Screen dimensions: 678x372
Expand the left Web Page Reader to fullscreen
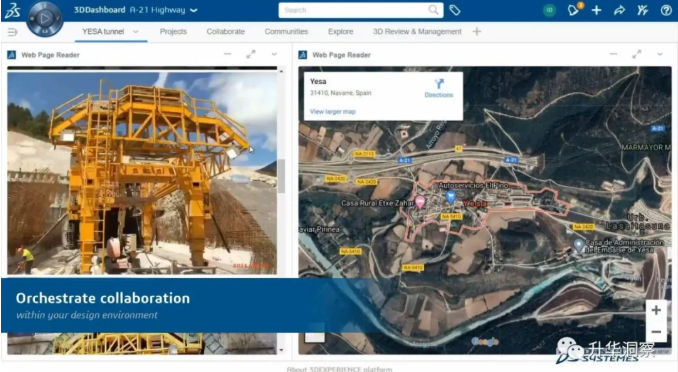251,54
